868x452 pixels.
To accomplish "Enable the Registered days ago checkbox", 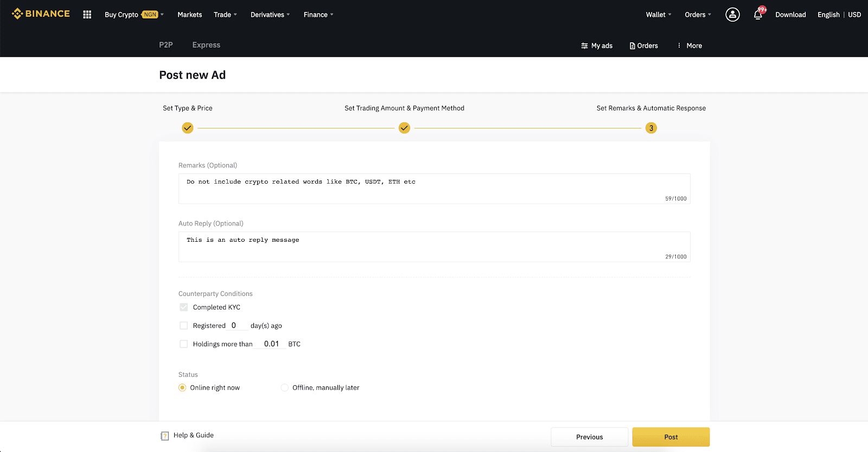I will pyautogui.click(x=184, y=326).
